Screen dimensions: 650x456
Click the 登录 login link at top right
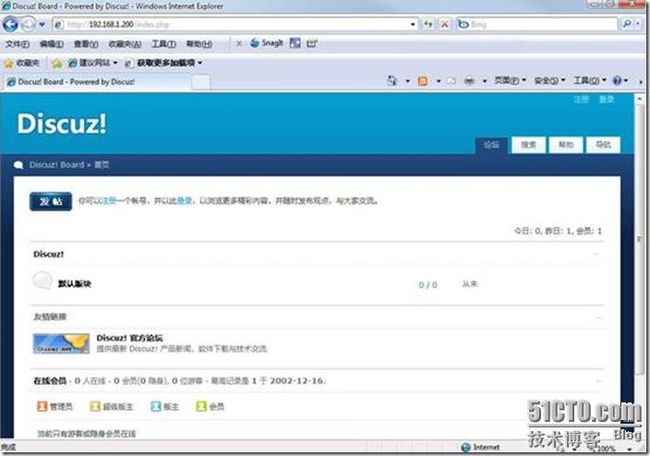(x=606, y=99)
